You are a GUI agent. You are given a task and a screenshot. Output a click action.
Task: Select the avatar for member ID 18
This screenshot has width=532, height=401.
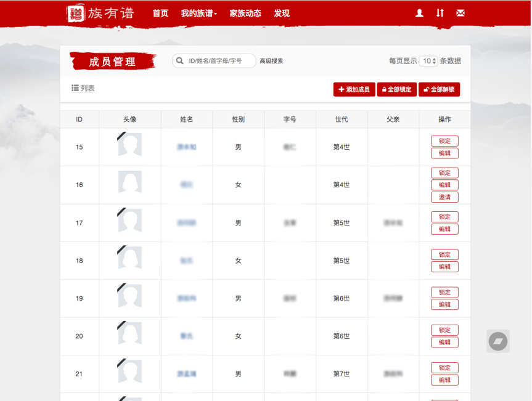click(129, 258)
